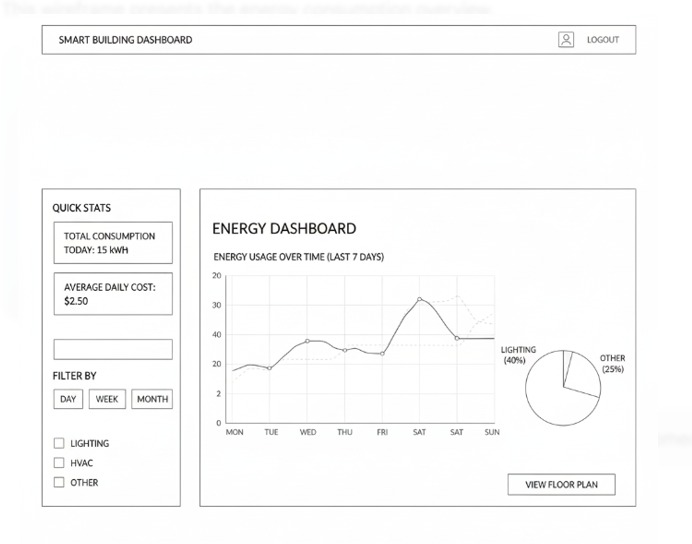692x544 pixels.
Task: Enable the Lighting checkbox filter
Action: click(x=59, y=443)
